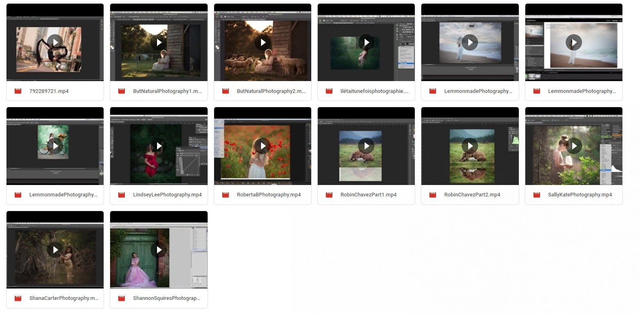The height and width of the screenshot is (315, 644).
Task: Click the video file icon beside RobinChavezPart2.mp4
Action: click(x=433, y=195)
